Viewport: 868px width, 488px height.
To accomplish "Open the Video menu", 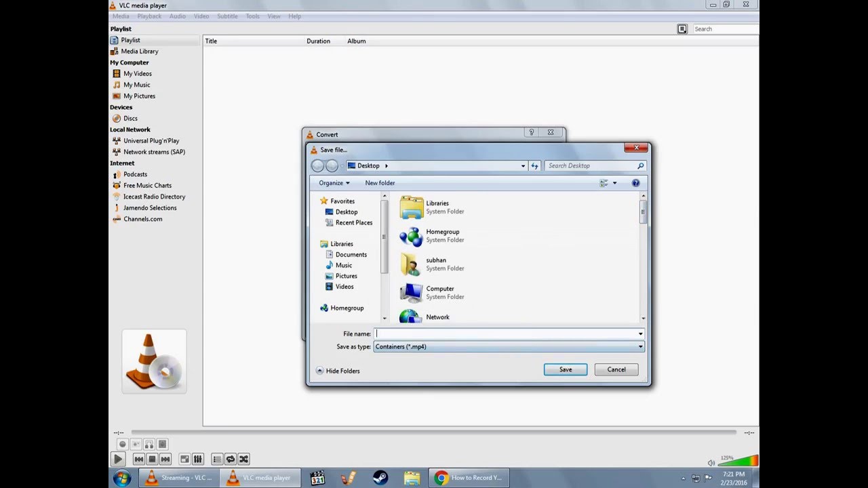I will tap(201, 16).
